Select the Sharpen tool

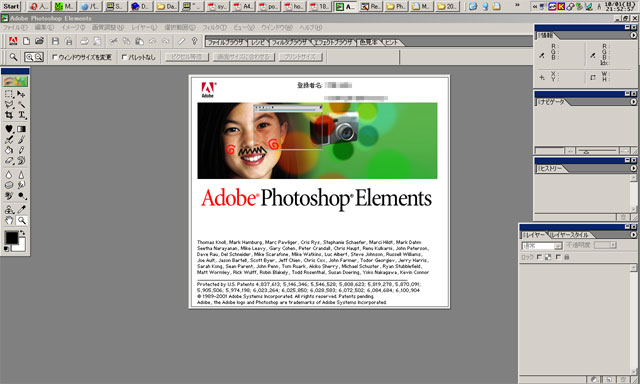point(21,175)
